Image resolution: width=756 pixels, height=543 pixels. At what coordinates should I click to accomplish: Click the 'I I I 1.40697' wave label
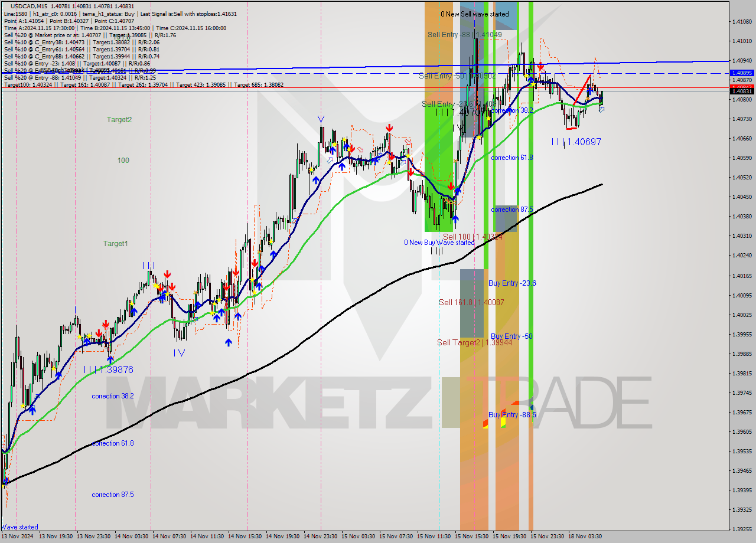576,142
